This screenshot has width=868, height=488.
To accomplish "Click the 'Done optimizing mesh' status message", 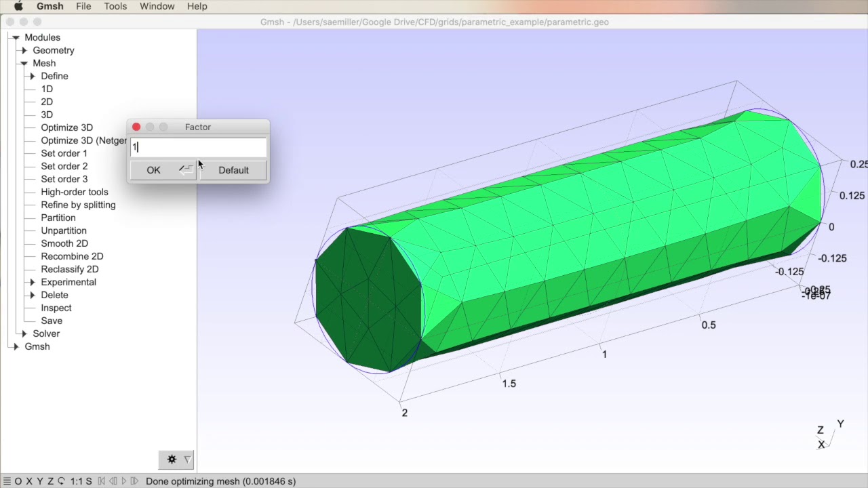I will point(221,481).
